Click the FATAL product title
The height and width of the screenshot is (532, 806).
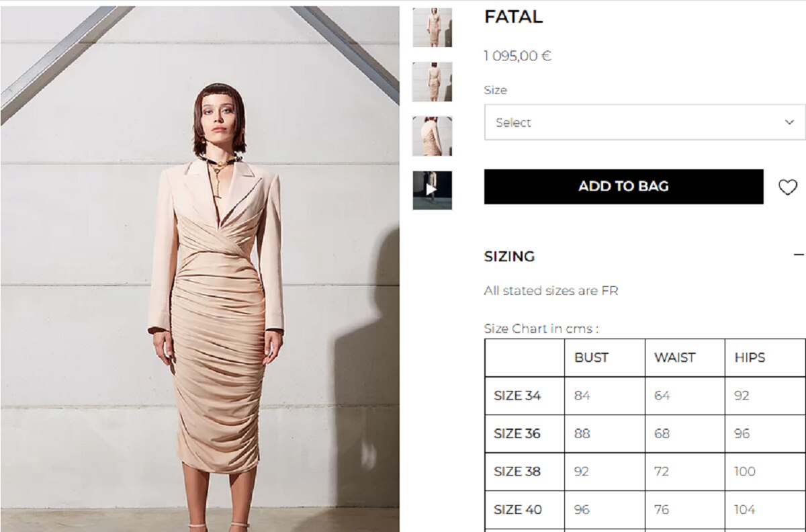pos(513,17)
